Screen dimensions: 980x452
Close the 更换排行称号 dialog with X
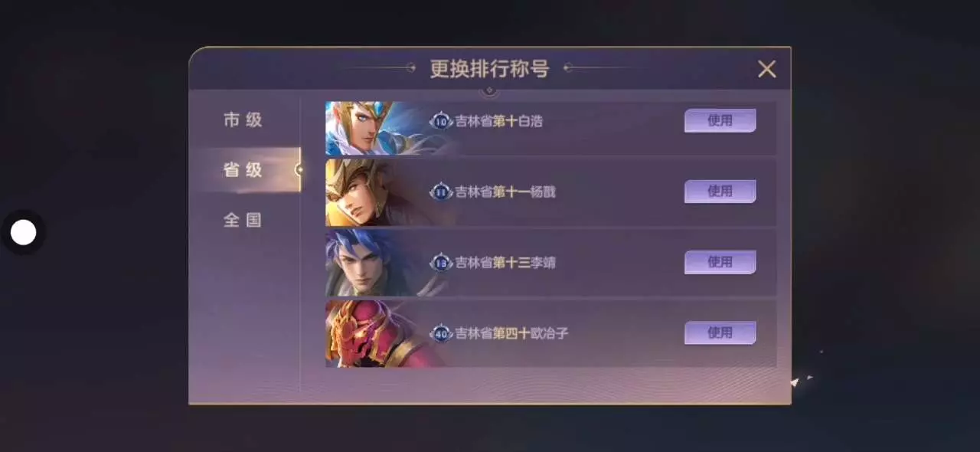tap(766, 69)
